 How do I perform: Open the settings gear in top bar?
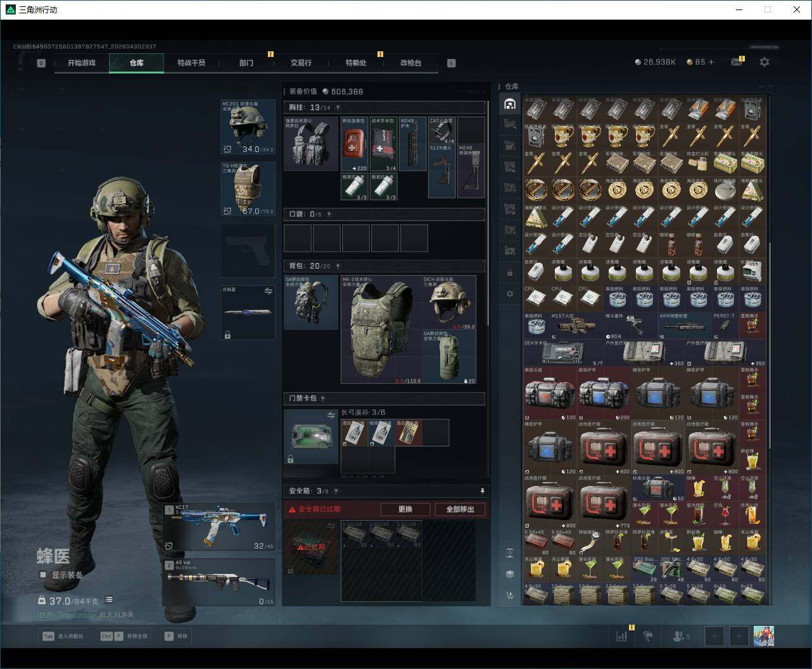click(x=764, y=62)
